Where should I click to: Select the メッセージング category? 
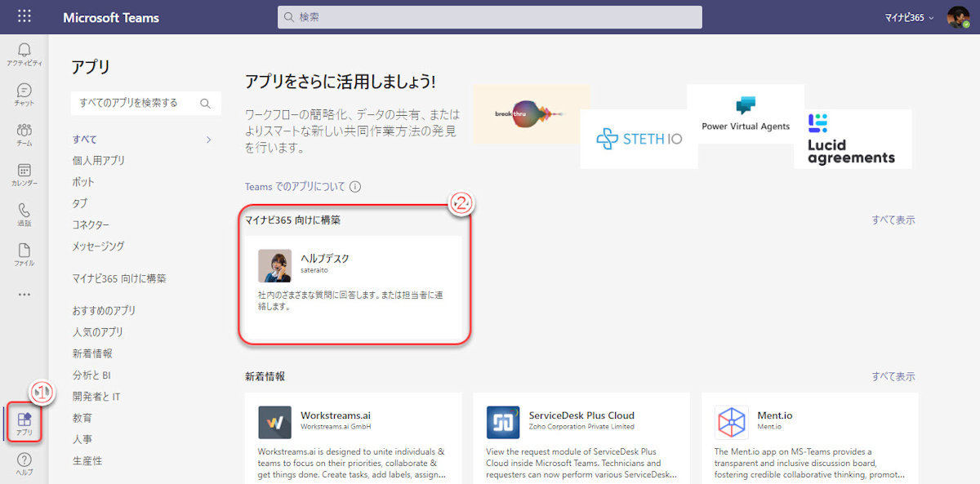coord(99,246)
